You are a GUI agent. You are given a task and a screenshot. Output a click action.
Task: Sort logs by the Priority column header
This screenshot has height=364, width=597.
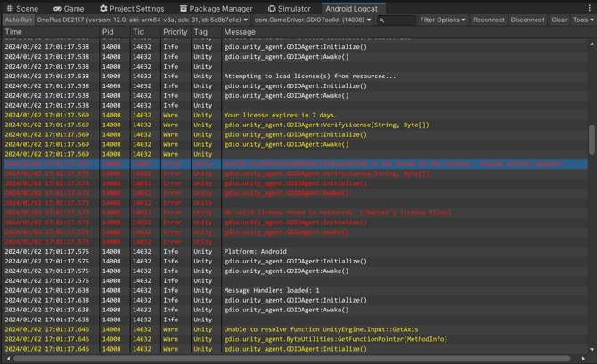point(176,32)
